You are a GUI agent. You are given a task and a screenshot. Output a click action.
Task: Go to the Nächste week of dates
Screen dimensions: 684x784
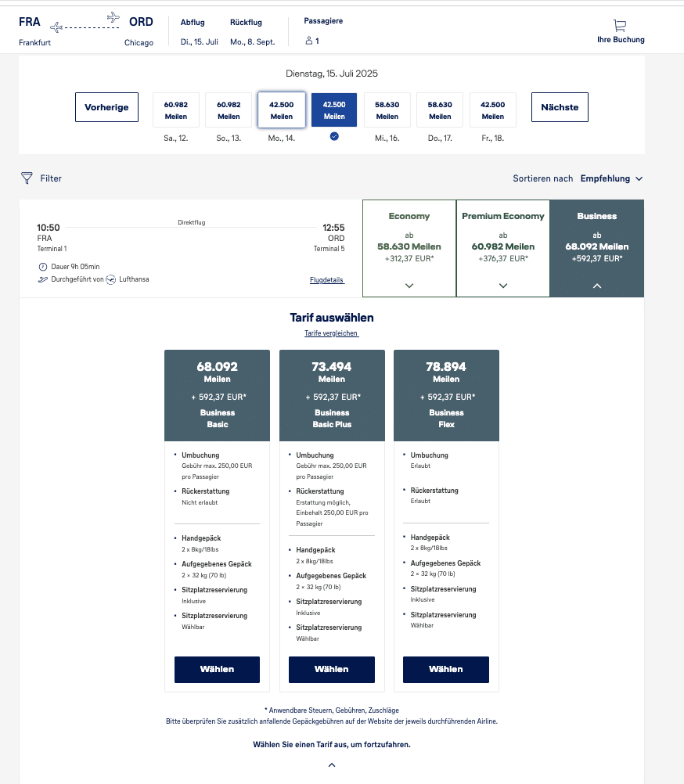[x=560, y=107]
